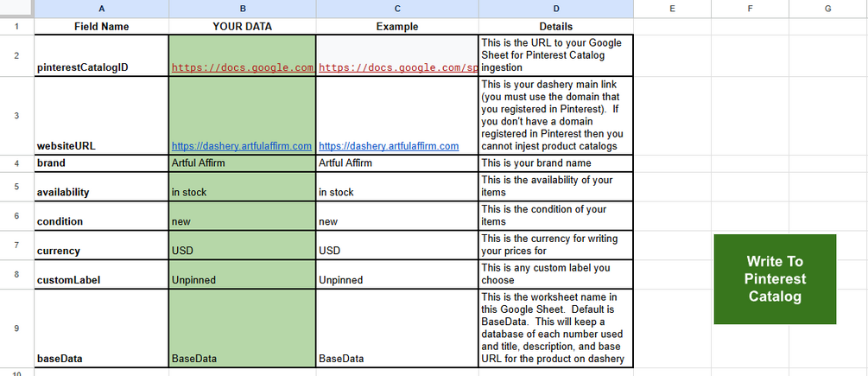The width and height of the screenshot is (868, 376).
Task: Select row 8 header
Action: 16,274
